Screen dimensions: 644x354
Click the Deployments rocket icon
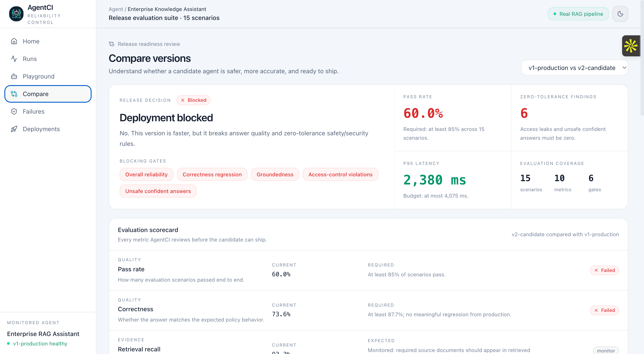pos(14,129)
